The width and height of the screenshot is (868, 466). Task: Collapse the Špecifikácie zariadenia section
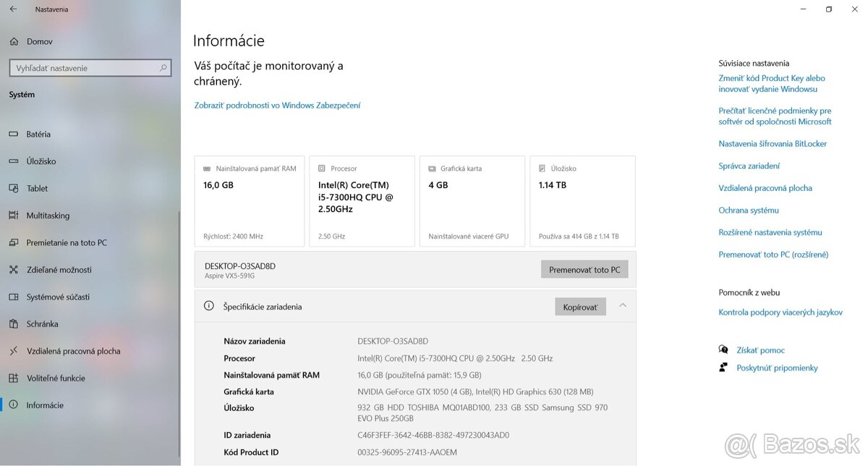[622, 305]
